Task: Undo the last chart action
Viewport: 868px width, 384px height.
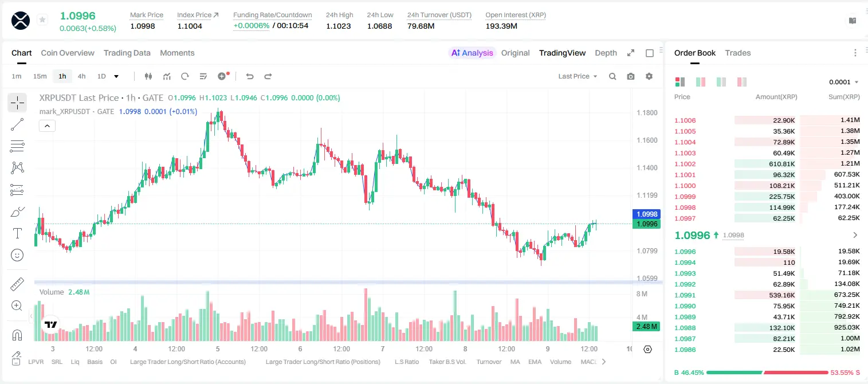Action: (250, 76)
